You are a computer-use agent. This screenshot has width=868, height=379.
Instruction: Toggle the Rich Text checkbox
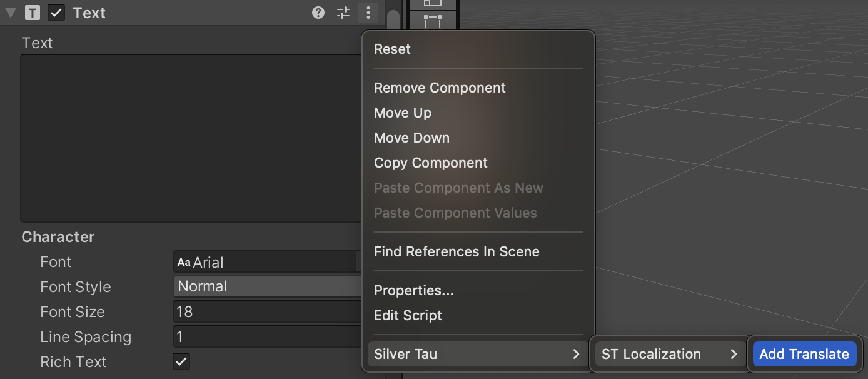click(x=182, y=361)
